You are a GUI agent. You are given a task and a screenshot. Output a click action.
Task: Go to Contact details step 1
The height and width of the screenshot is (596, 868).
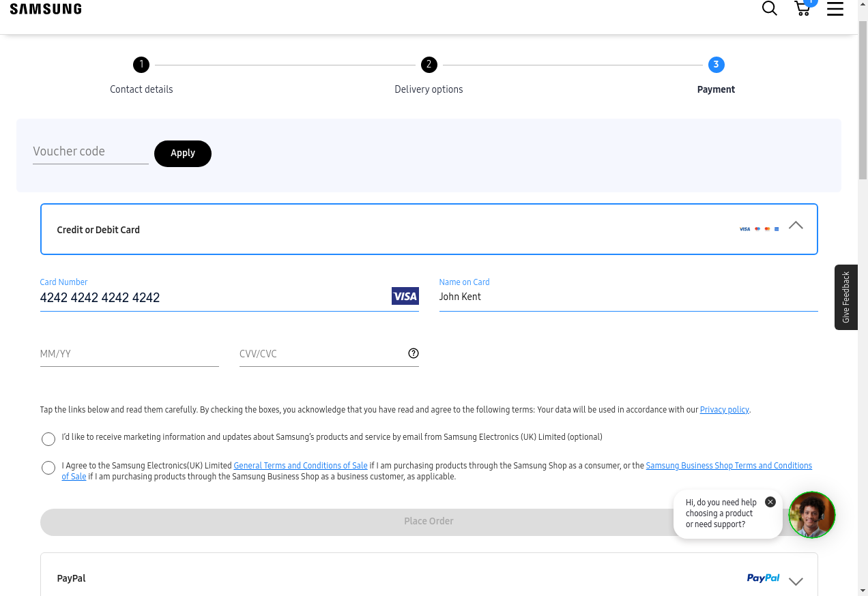tap(141, 65)
